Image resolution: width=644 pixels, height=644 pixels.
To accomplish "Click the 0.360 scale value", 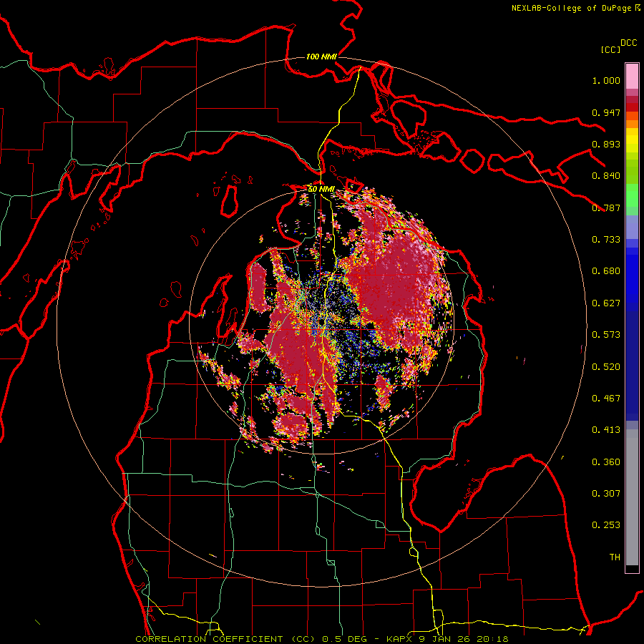I will [x=606, y=462].
